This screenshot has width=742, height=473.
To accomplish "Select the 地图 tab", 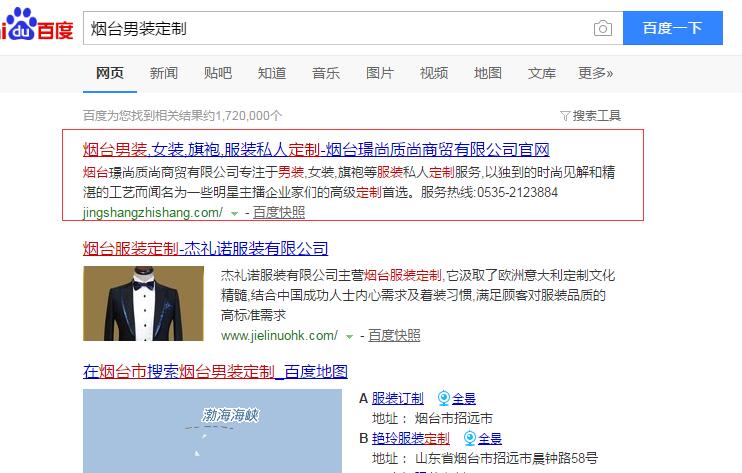I will [488, 73].
